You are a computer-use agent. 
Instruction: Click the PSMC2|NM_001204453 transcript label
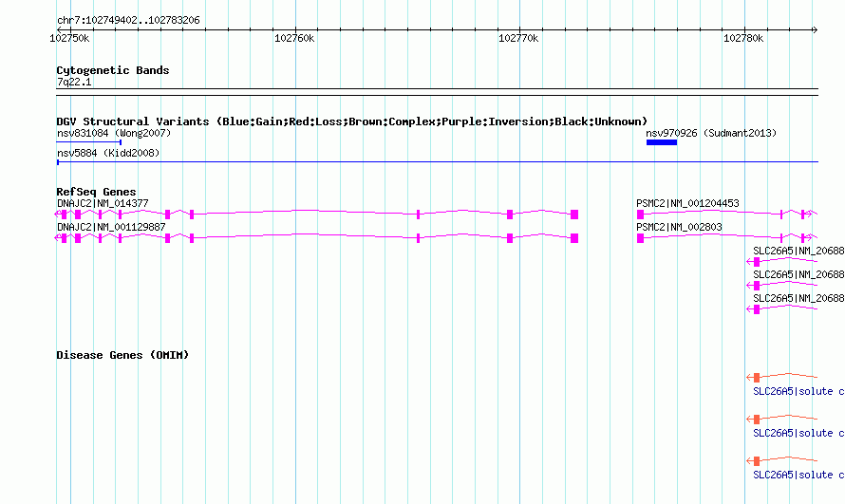pos(687,203)
